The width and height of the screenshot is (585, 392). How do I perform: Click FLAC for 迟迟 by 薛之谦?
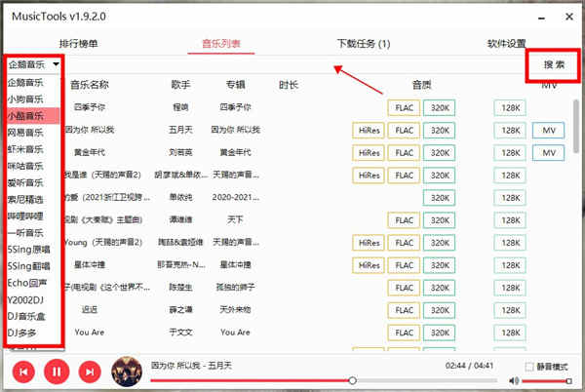pos(404,310)
